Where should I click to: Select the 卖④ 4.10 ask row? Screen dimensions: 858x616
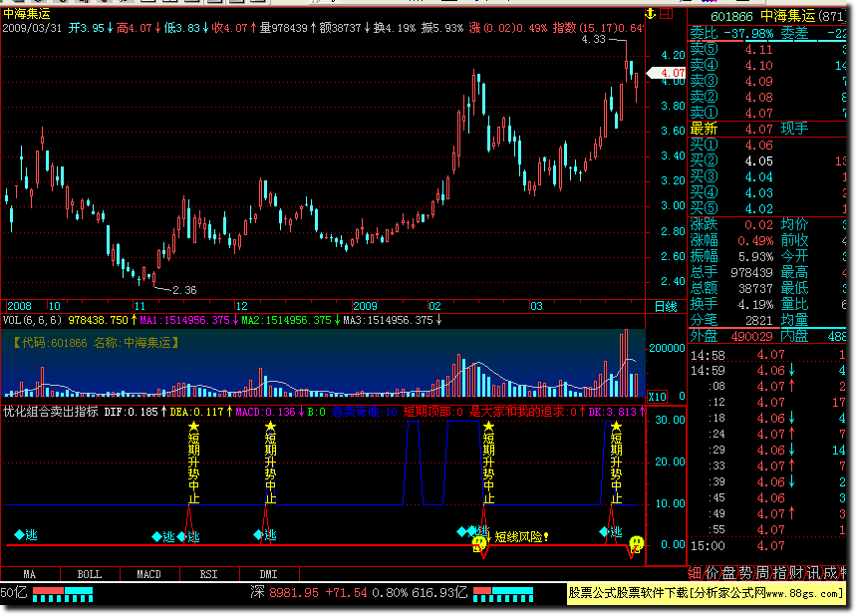coord(767,65)
